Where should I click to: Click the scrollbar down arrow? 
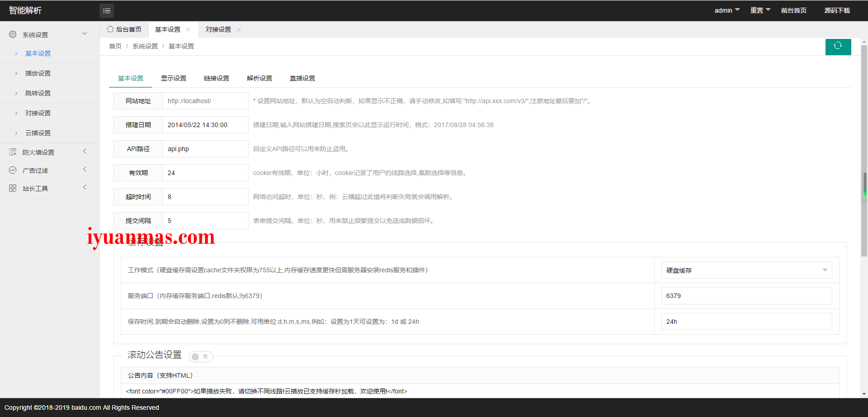click(864, 394)
